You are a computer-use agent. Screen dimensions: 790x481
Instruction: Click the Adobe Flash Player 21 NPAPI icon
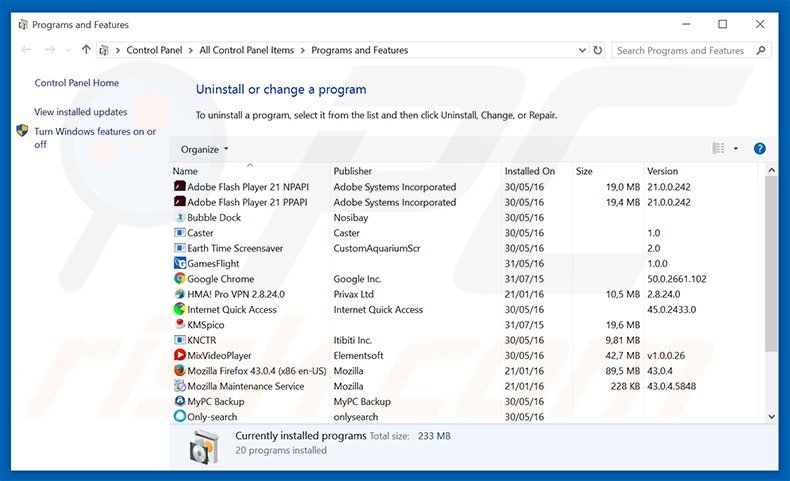click(179, 186)
